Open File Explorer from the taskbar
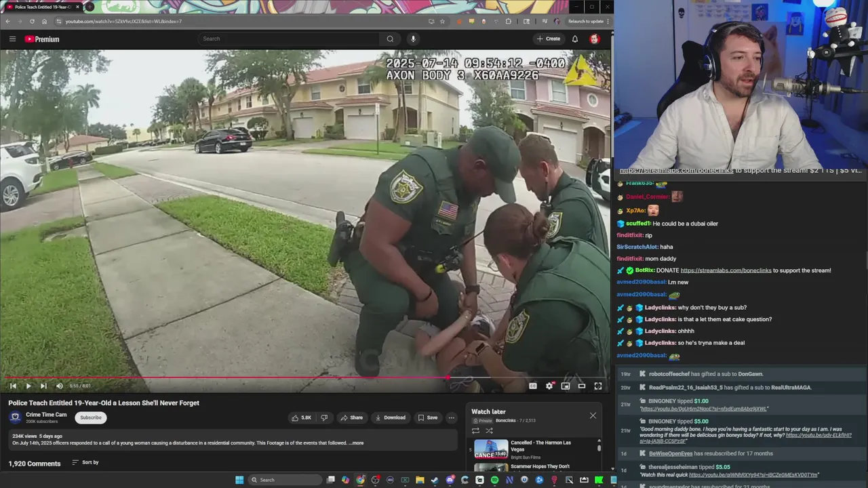The width and height of the screenshot is (868, 488). [420, 480]
